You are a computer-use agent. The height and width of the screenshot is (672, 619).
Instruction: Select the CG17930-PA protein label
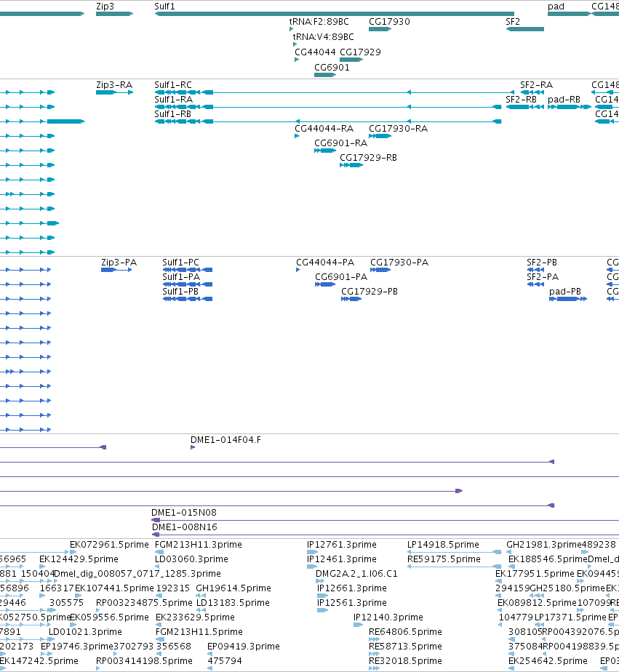point(399,263)
